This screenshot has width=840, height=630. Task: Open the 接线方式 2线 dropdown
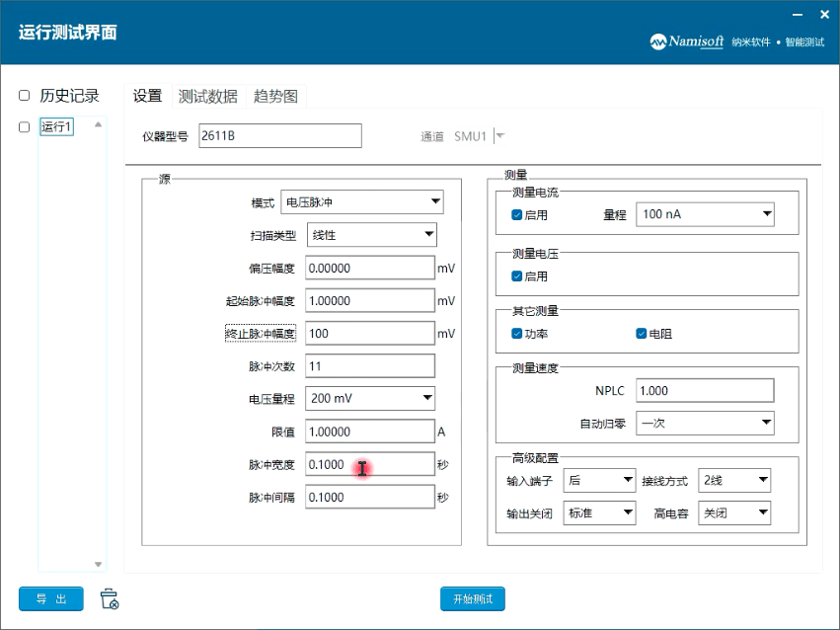coord(734,481)
